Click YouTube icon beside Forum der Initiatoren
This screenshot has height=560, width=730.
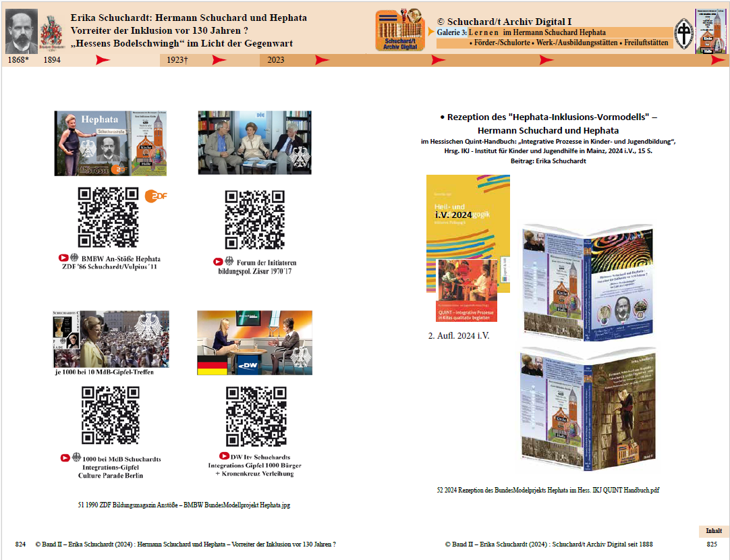click(218, 262)
